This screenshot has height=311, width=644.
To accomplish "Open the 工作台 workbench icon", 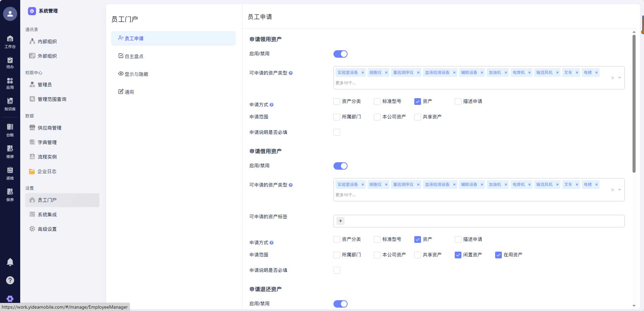I will [x=10, y=41].
